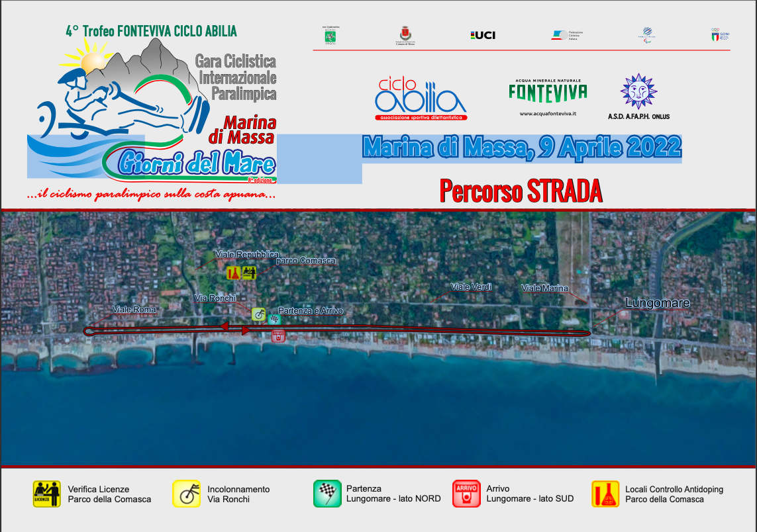Click the Comune di Massa crest logo
Screen dimensions: 757x532
point(405,36)
